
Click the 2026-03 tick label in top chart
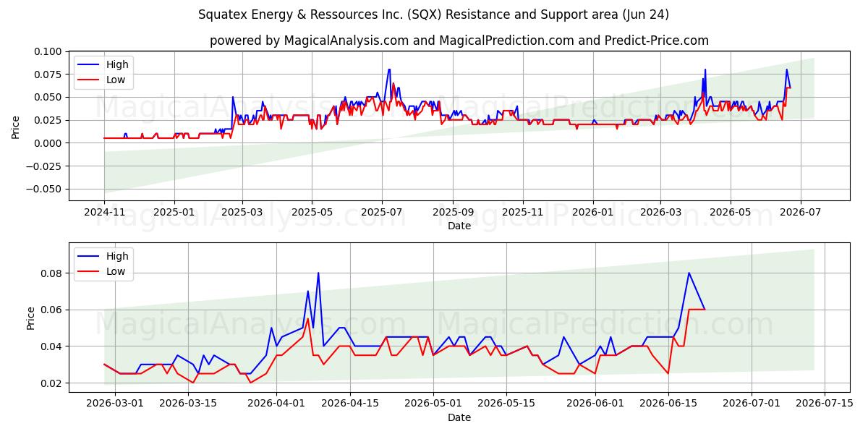tap(660, 213)
